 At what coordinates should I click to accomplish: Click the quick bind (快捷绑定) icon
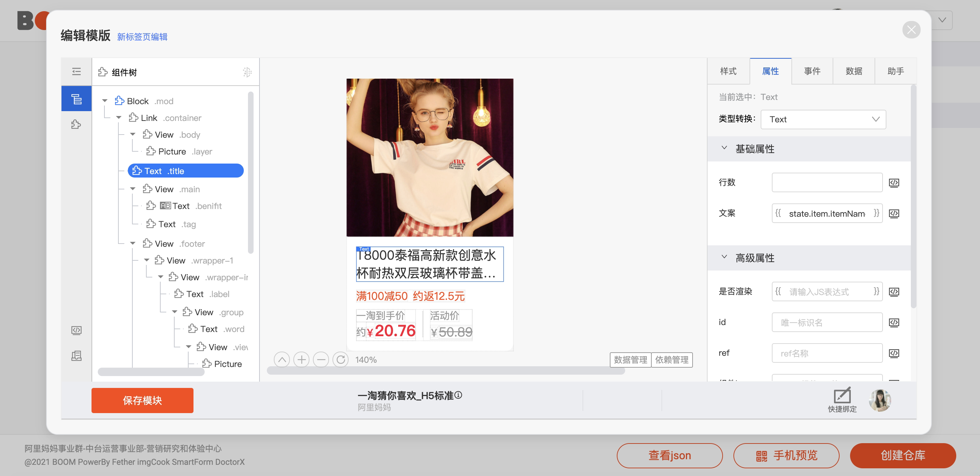[x=842, y=396]
